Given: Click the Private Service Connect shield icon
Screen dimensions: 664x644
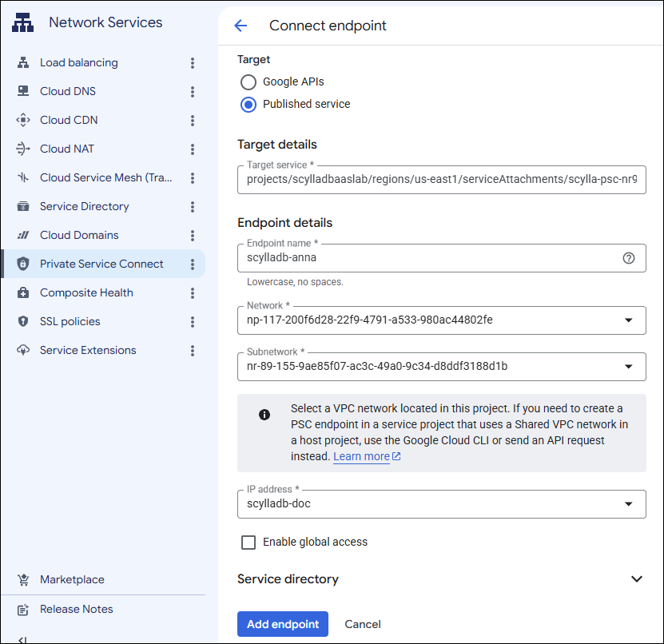Looking at the screenshot, I should tap(23, 264).
